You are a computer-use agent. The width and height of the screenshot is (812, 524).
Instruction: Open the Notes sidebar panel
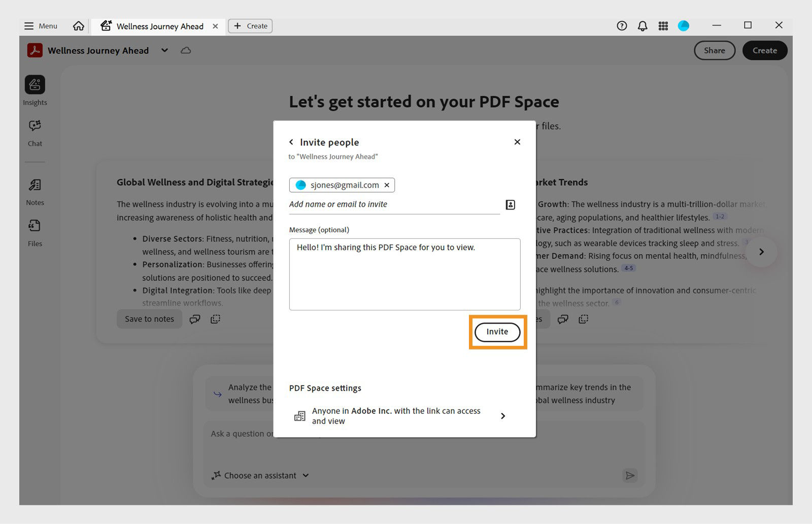pyautogui.click(x=35, y=191)
